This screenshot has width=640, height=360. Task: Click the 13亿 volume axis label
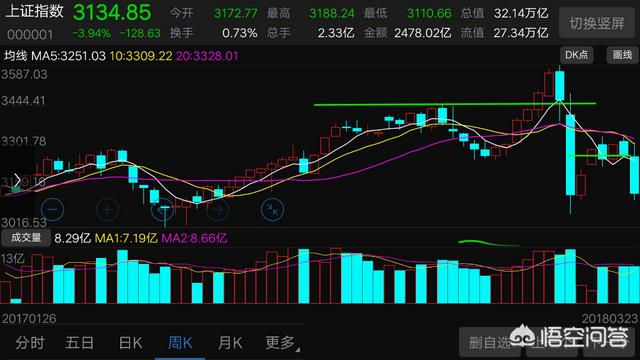[13, 259]
